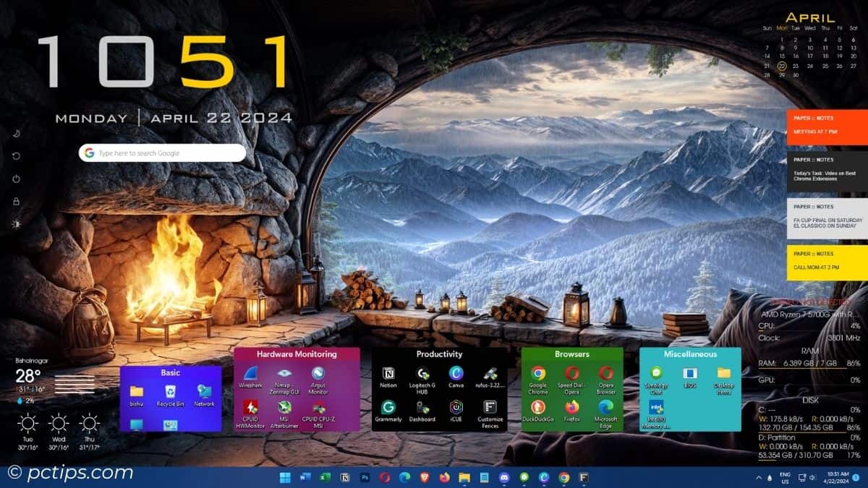Open Argus Monitor
The width and height of the screenshot is (868, 488).
[x=318, y=374]
